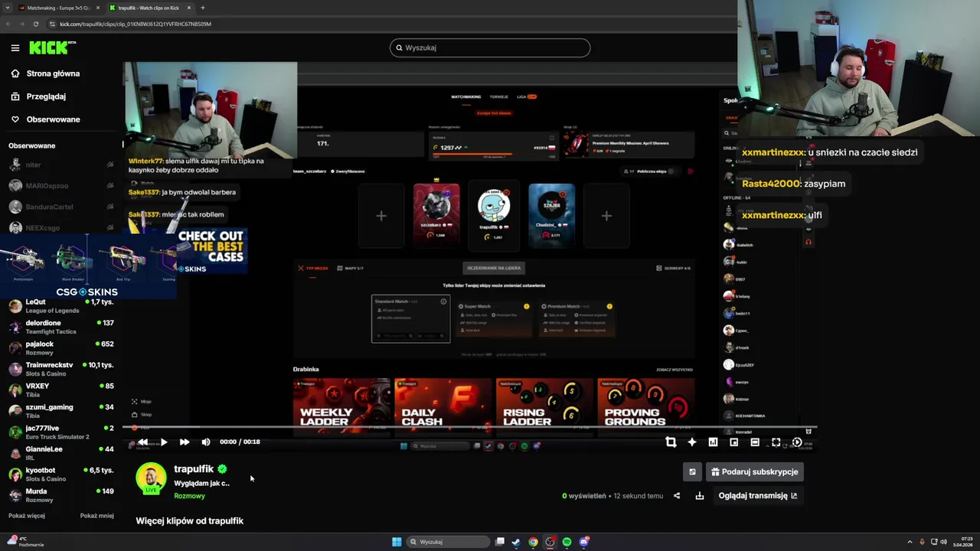The height and width of the screenshot is (551, 980).
Task: Open the green Rozmowy category link
Action: (x=189, y=496)
